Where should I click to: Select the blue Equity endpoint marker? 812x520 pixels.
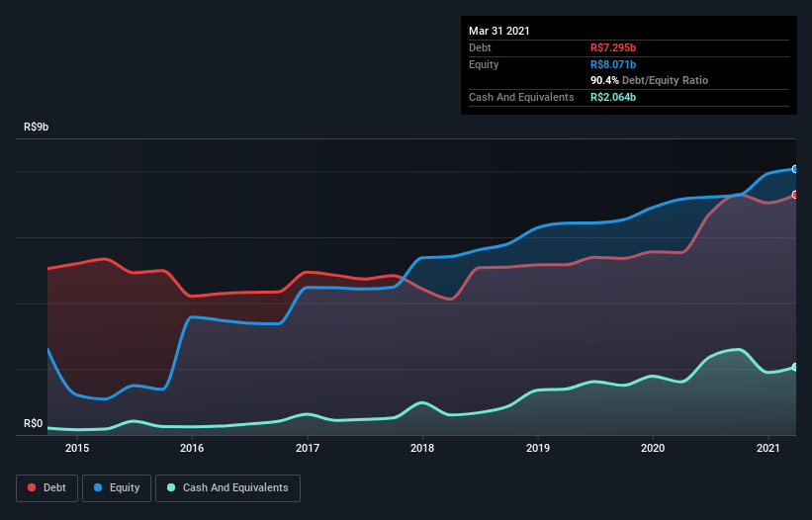(795, 169)
